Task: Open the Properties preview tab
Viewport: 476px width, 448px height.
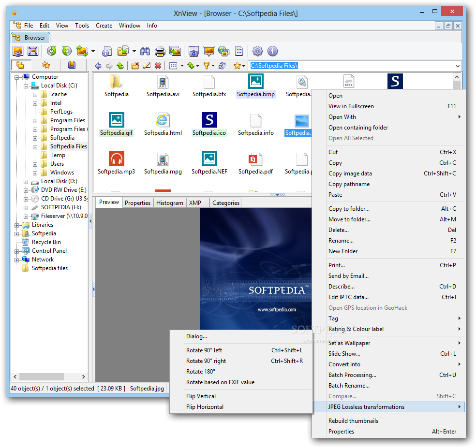Action: point(137,202)
